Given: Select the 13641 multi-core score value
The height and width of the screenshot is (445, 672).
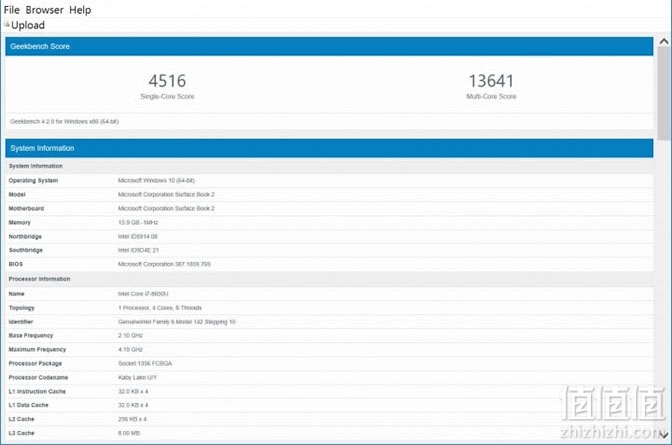Looking at the screenshot, I should (491, 81).
